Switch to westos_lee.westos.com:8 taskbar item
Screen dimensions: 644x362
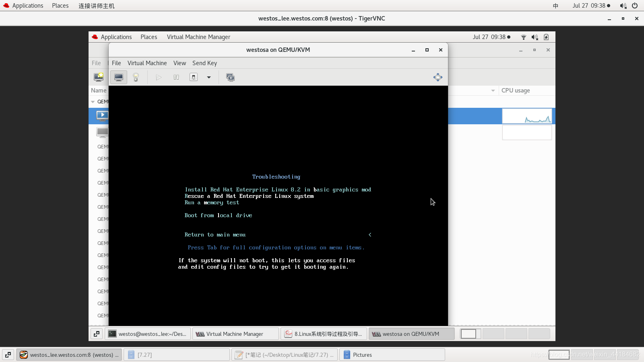69,355
